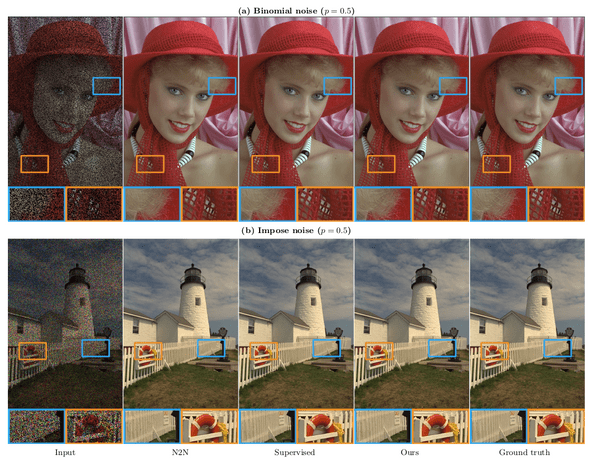The width and height of the screenshot is (590, 466).
Task: Click the Supervised portrait result
Action: coord(296,101)
